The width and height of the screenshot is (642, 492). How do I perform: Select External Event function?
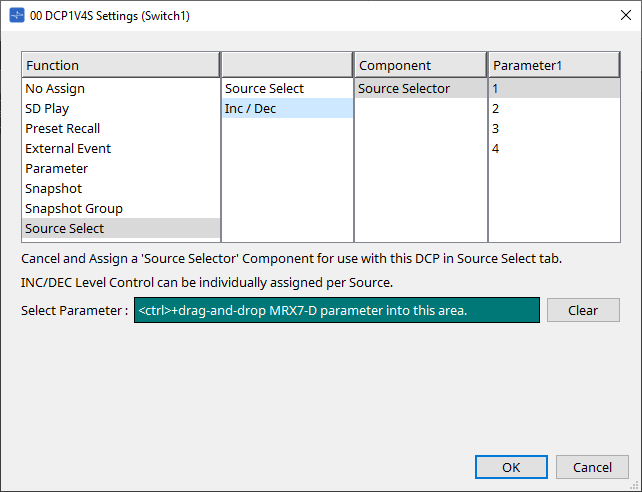121,149
